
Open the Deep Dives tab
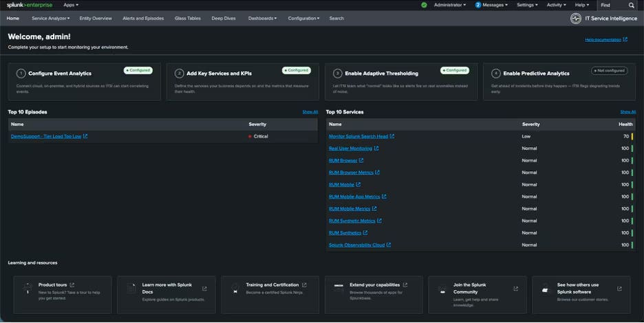tap(224, 19)
